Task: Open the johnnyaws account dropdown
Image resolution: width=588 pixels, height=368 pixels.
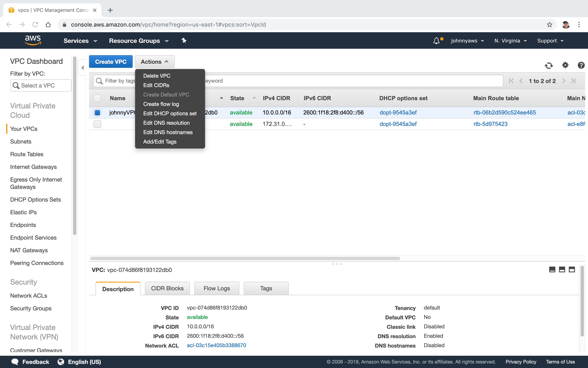Action: (468, 41)
